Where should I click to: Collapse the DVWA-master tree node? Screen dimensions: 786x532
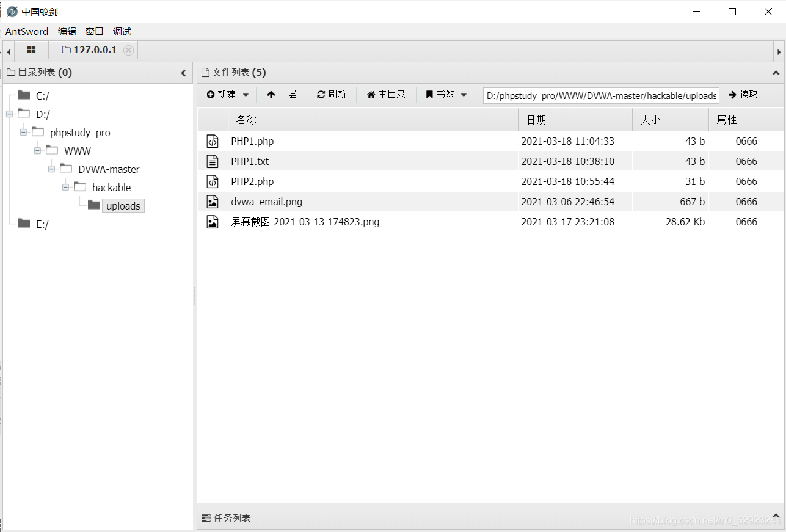[x=51, y=169]
